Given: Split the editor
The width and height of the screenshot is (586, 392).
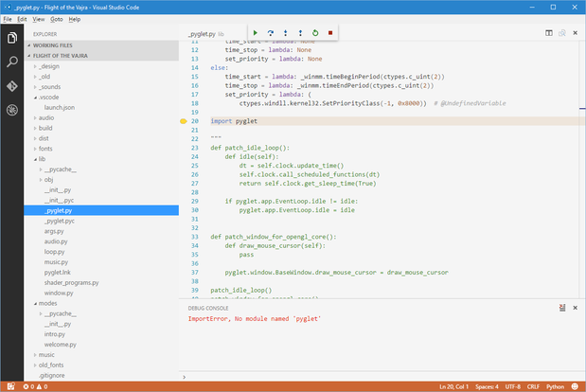Looking at the screenshot, I should click(x=549, y=33).
